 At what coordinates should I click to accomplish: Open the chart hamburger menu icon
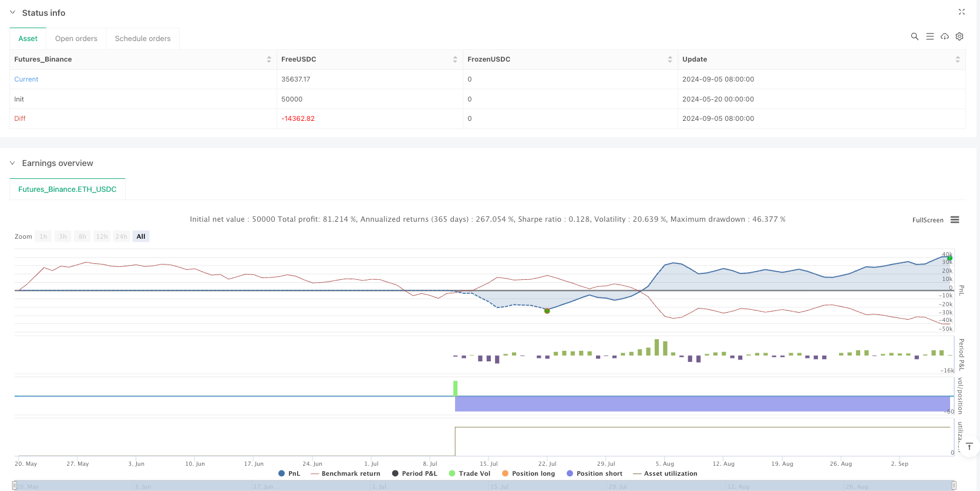point(955,220)
